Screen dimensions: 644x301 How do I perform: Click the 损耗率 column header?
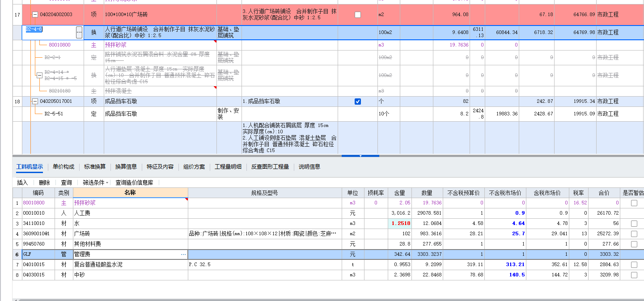[376, 193]
